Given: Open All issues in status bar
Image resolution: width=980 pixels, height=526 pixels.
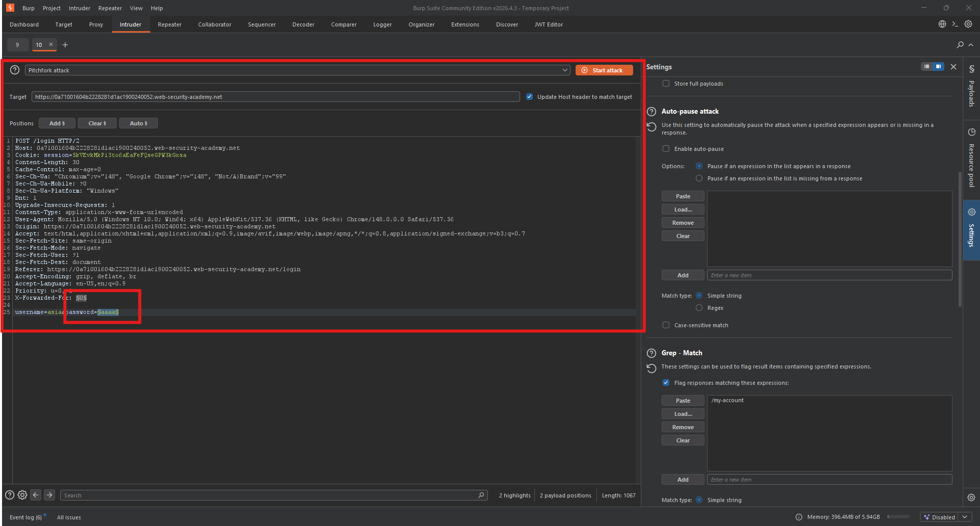Looking at the screenshot, I should [69, 517].
